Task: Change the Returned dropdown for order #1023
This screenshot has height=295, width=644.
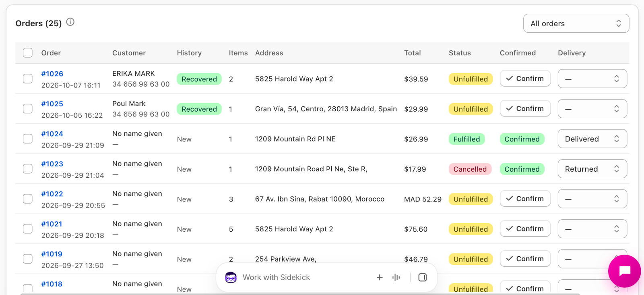Action: (x=592, y=169)
